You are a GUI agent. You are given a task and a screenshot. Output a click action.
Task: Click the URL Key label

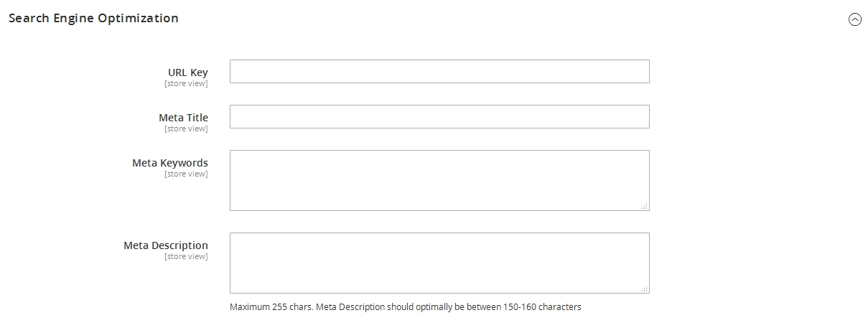coord(187,72)
